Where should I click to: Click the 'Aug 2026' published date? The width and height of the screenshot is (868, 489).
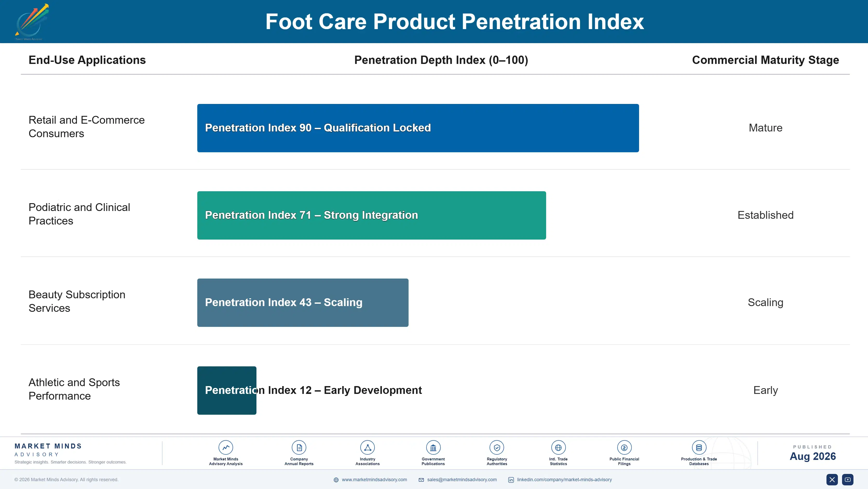click(x=813, y=456)
